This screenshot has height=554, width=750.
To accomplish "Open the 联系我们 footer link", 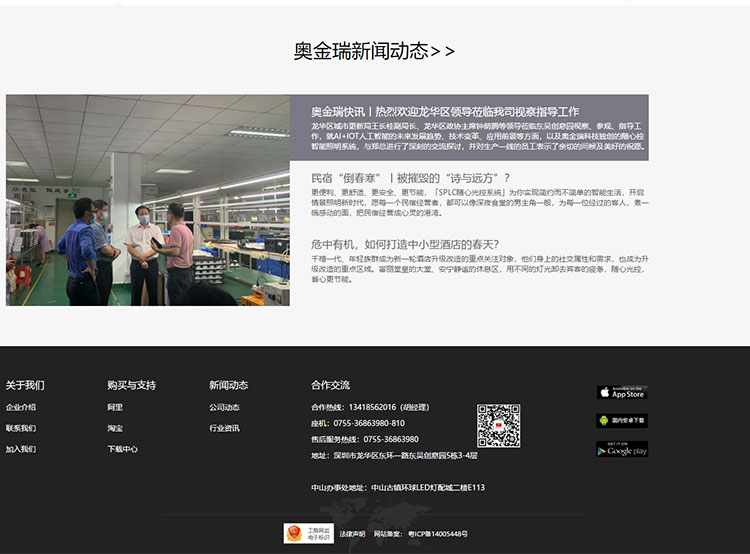I will tap(21, 428).
